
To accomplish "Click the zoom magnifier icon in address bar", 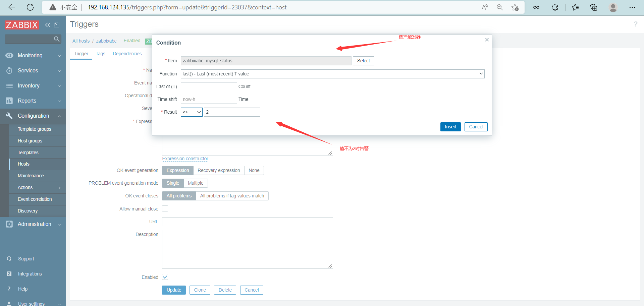I will click(500, 7).
